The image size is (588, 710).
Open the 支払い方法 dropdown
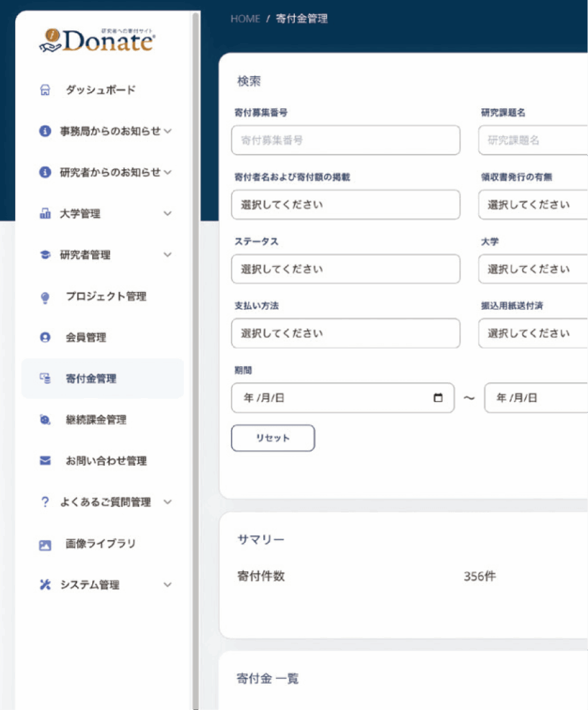point(345,334)
